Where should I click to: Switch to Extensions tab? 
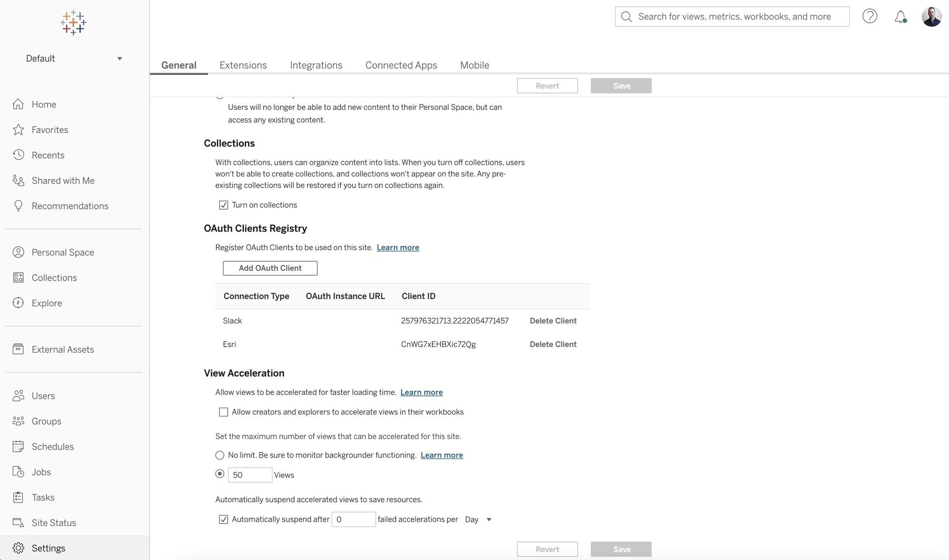coord(243,64)
